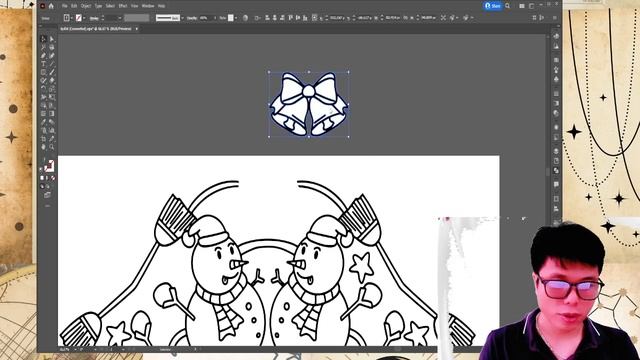Select the Scale tool

click(52, 89)
